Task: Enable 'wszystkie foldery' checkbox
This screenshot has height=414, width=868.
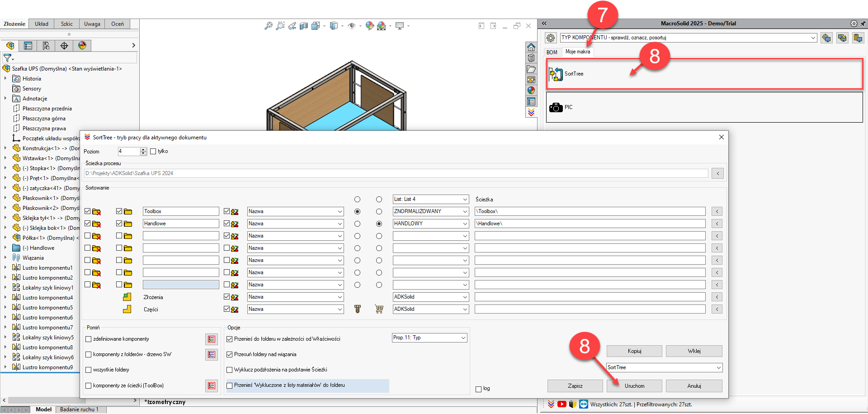Action: click(x=89, y=370)
